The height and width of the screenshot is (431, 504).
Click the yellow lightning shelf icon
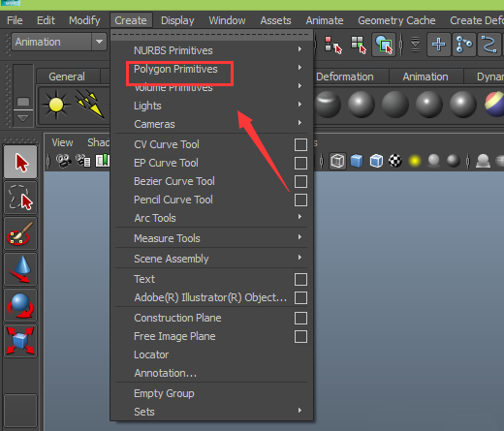90,104
